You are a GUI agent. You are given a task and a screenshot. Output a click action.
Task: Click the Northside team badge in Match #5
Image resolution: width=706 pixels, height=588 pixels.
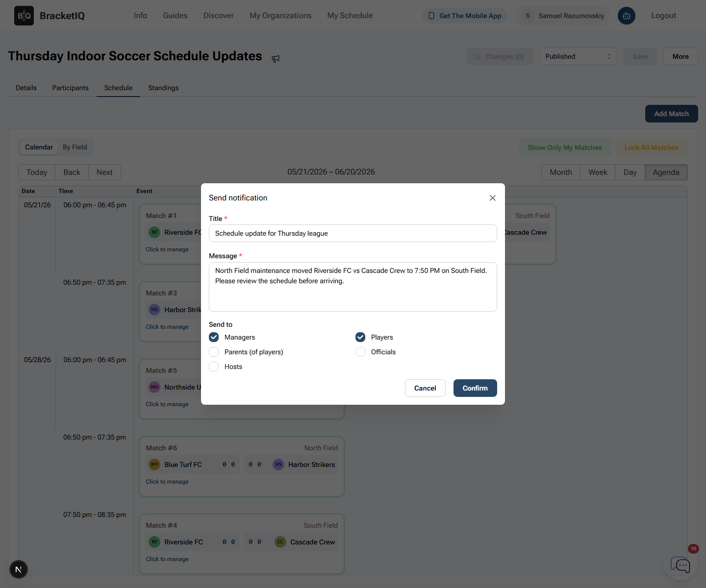[154, 387]
